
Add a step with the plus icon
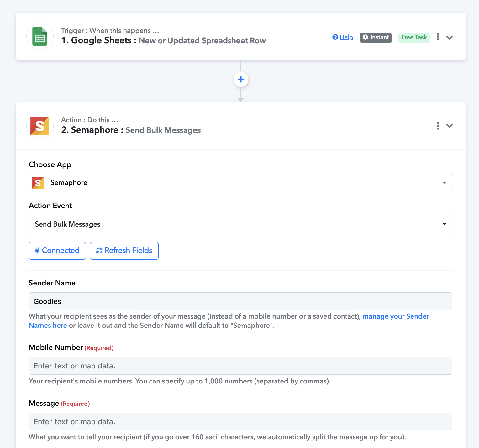[241, 79]
